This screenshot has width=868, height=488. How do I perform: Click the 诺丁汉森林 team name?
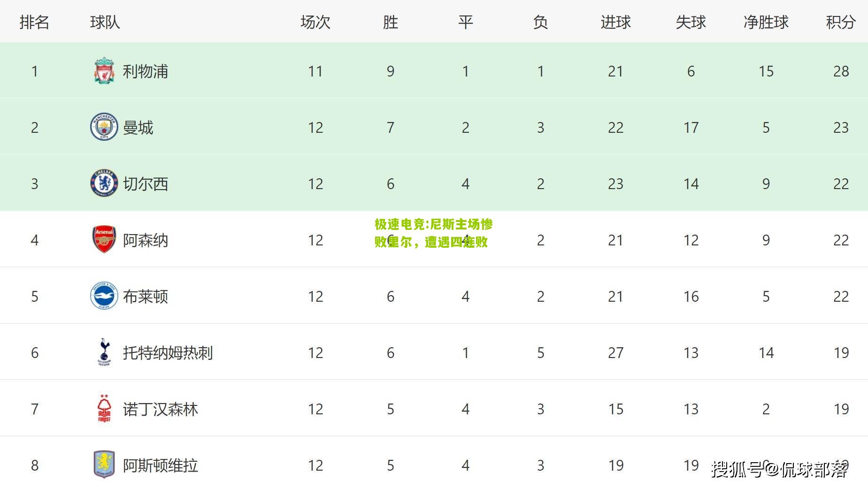pos(161,409)
